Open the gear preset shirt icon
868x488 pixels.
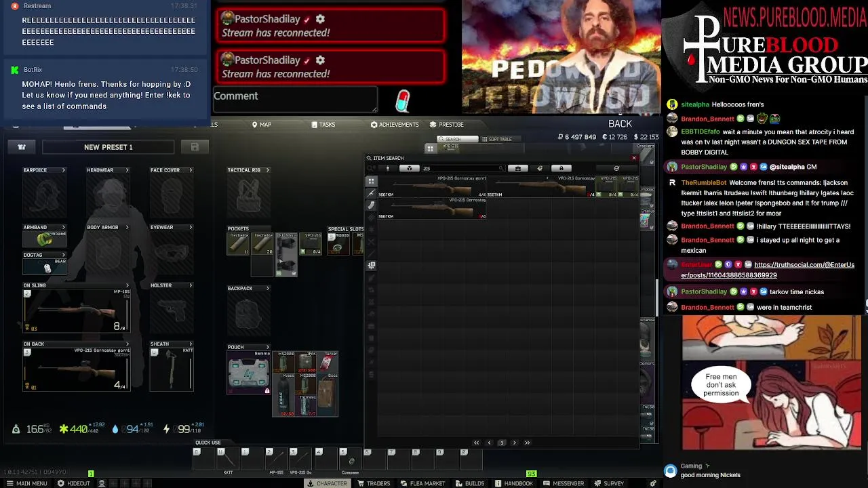[x=22, y=147]
